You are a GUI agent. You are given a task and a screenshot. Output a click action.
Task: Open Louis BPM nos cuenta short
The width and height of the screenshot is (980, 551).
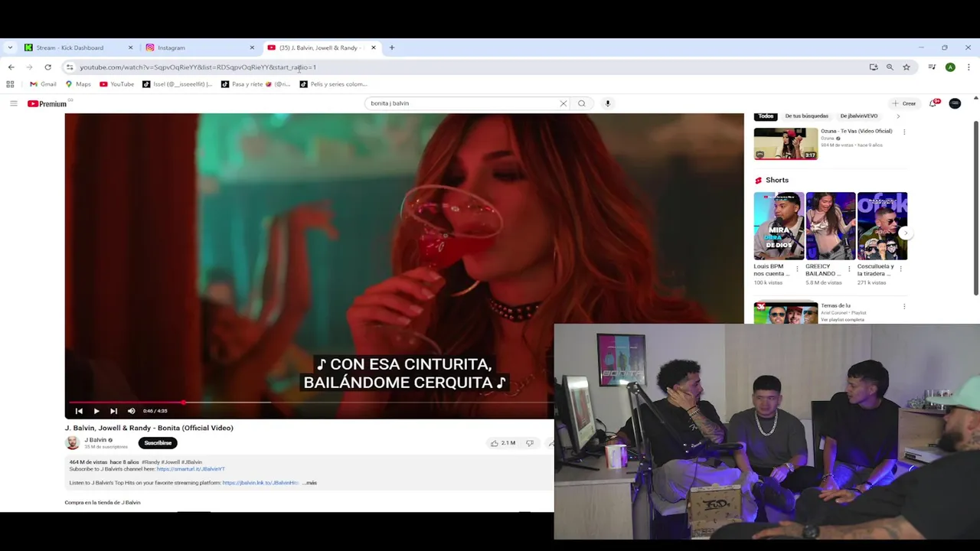pyautogui.click(x=779, y=226)
